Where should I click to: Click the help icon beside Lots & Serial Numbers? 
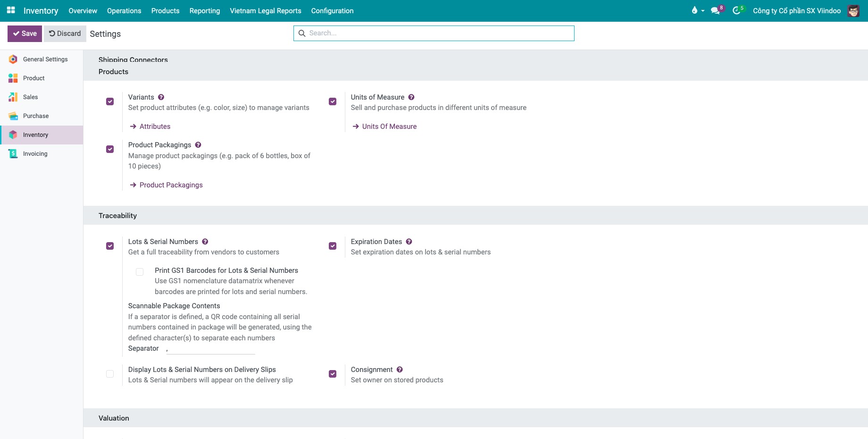coord(205,242)
